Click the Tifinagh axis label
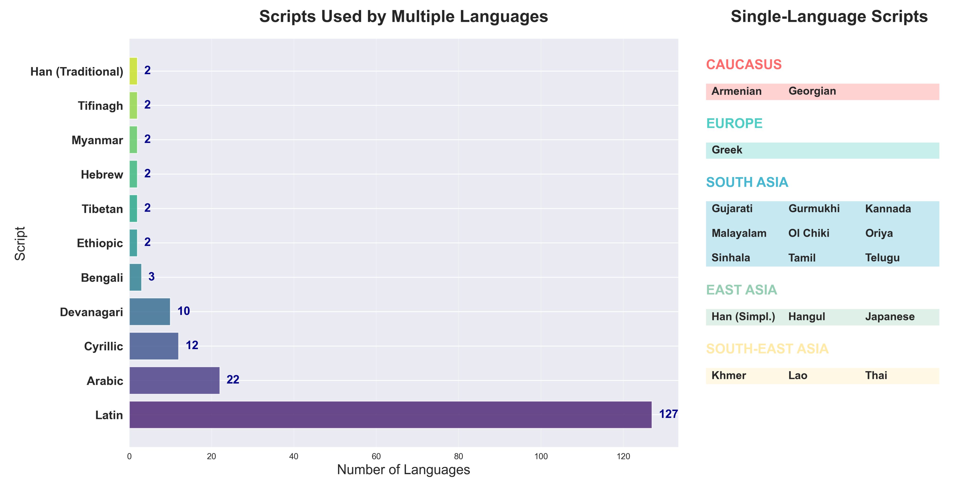Viewport: 980px width, 503px height. [x=100, y=106]
